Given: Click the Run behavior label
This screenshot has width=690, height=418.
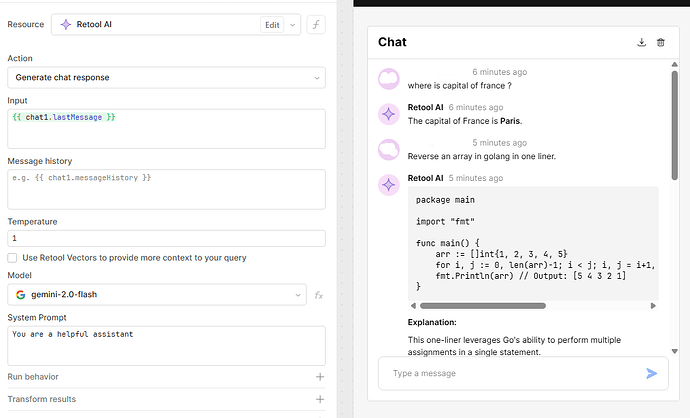Looking at the screenshot, I should tap(33, 377).
